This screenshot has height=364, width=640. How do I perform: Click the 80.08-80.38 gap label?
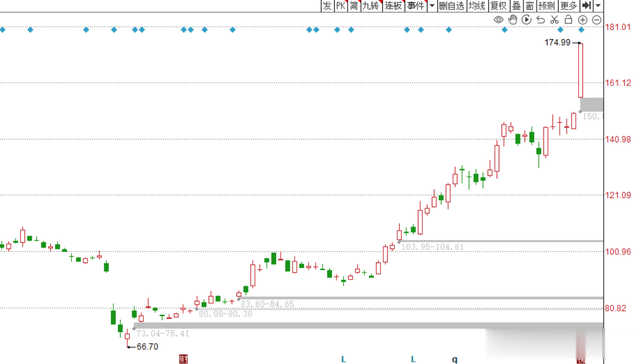(x=225, y=314)
